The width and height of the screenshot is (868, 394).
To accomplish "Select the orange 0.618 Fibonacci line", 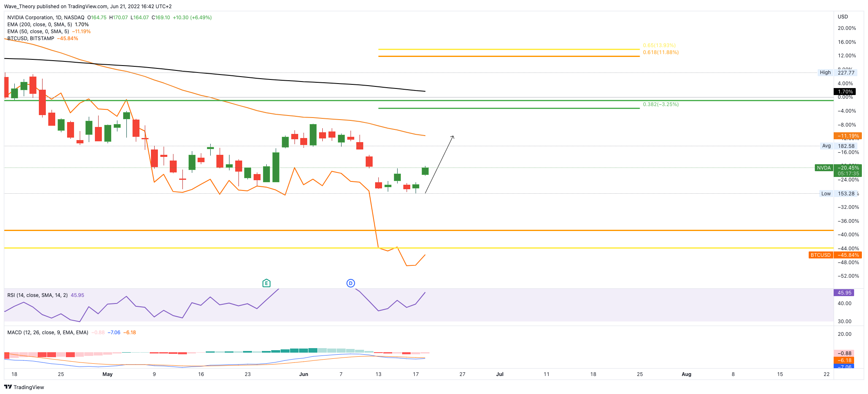I will pyautogui.click(x=509, y=56).
